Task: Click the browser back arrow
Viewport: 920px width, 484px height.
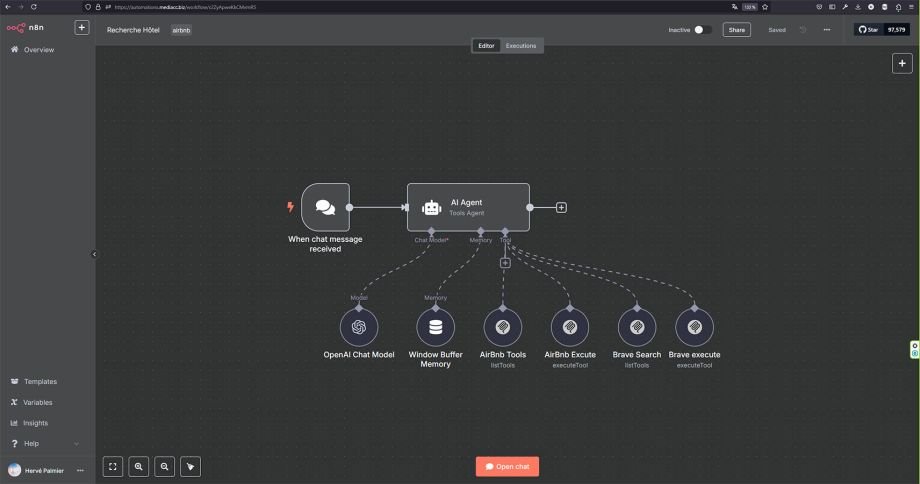Action: pos(8,7)
